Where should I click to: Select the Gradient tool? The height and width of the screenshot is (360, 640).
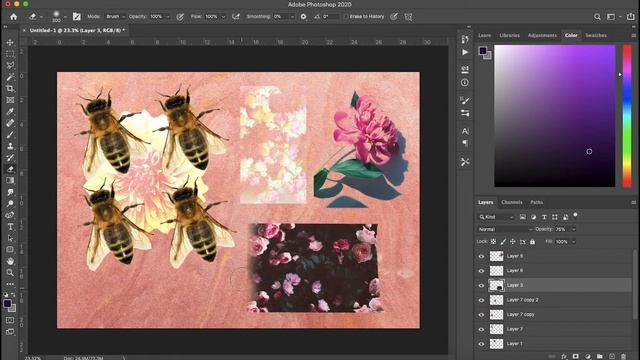tap(10, 180)
